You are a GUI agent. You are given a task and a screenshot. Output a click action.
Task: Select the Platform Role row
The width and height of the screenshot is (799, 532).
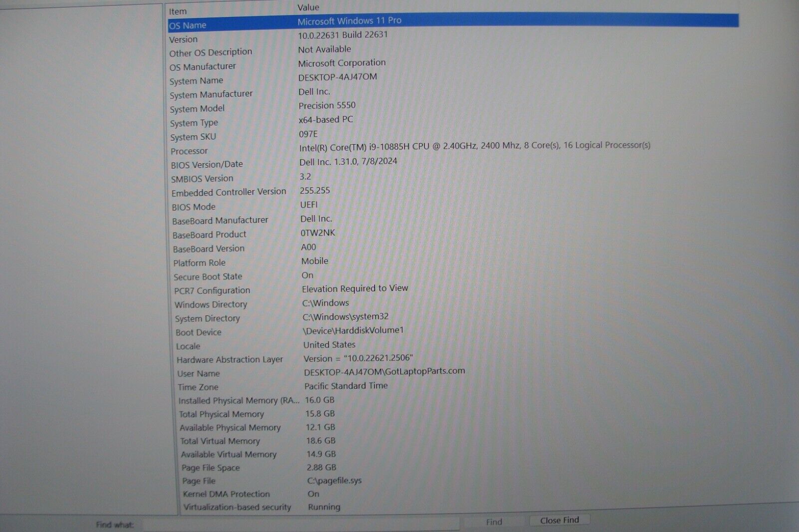pyautogui.click(x=199, y=263)
